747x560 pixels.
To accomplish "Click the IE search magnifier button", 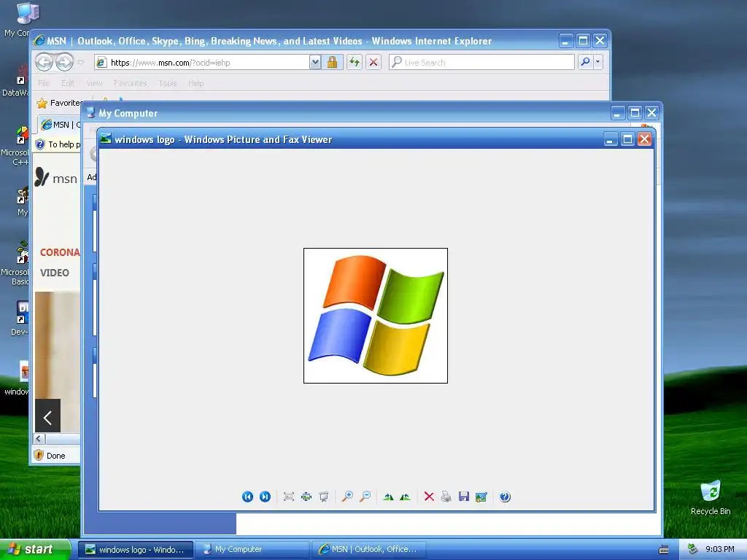I will pos(585,62).
